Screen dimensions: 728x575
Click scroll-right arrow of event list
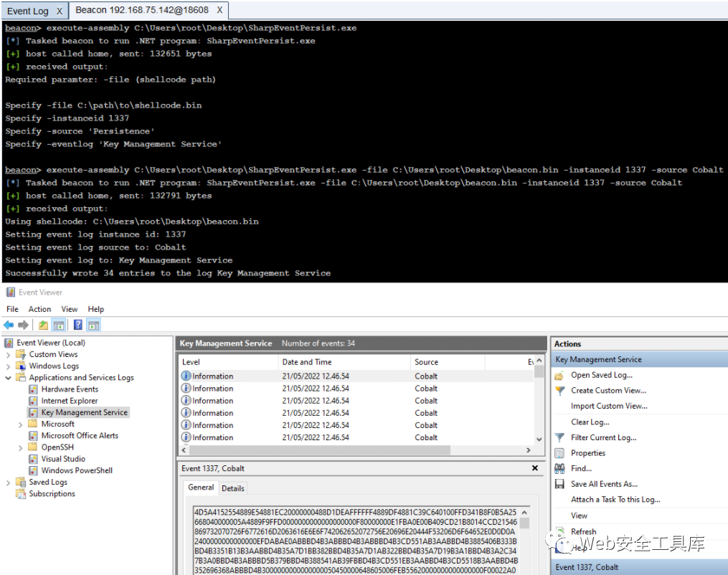(x=528, y=450)
